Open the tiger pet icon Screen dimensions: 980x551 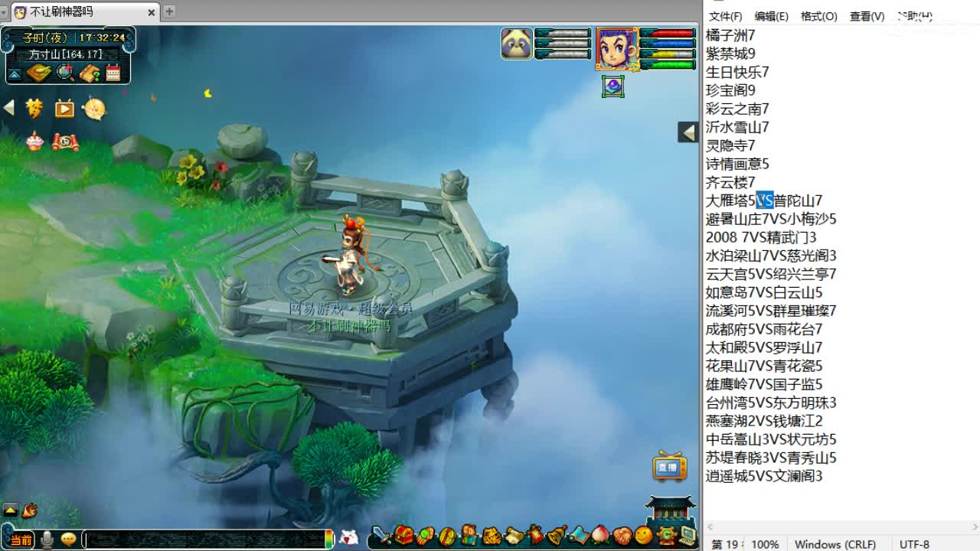point(492,536)
